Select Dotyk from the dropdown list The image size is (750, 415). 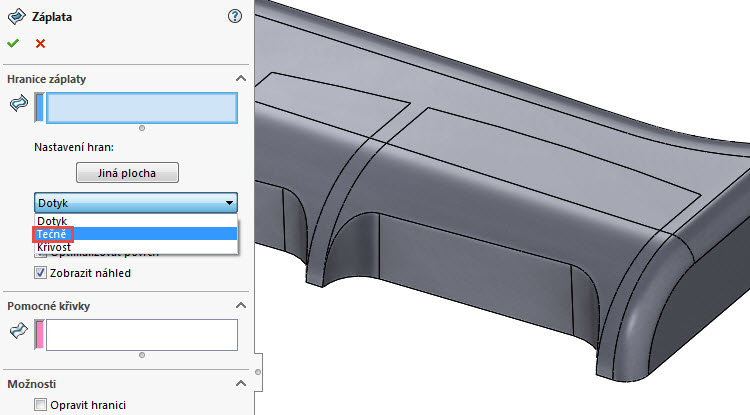click(136, 221)
